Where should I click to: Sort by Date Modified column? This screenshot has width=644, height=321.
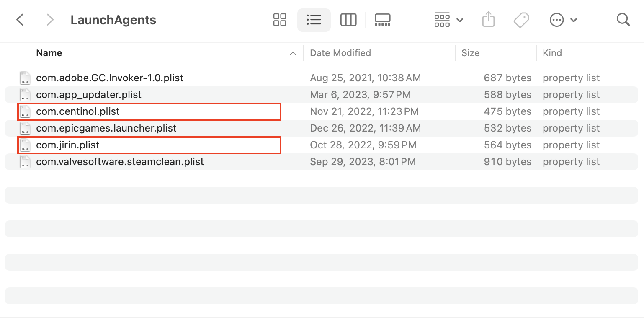(x=340, y=53)
